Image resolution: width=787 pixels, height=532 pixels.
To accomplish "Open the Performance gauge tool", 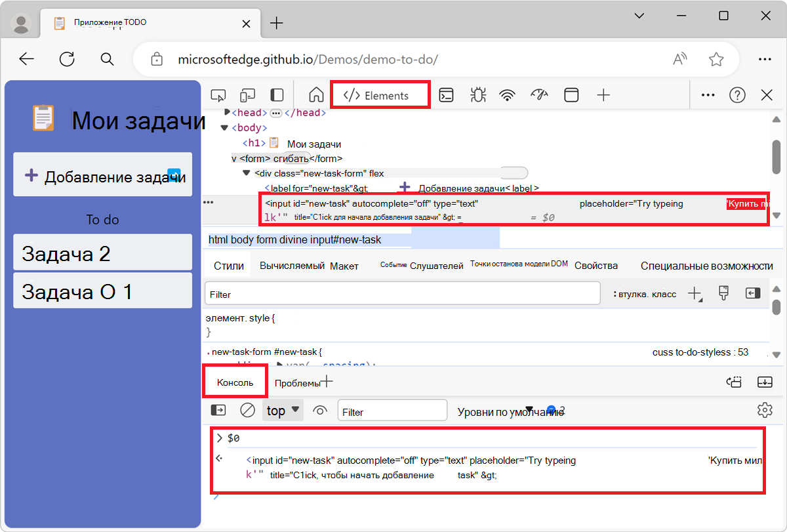I will pos(539,95).
